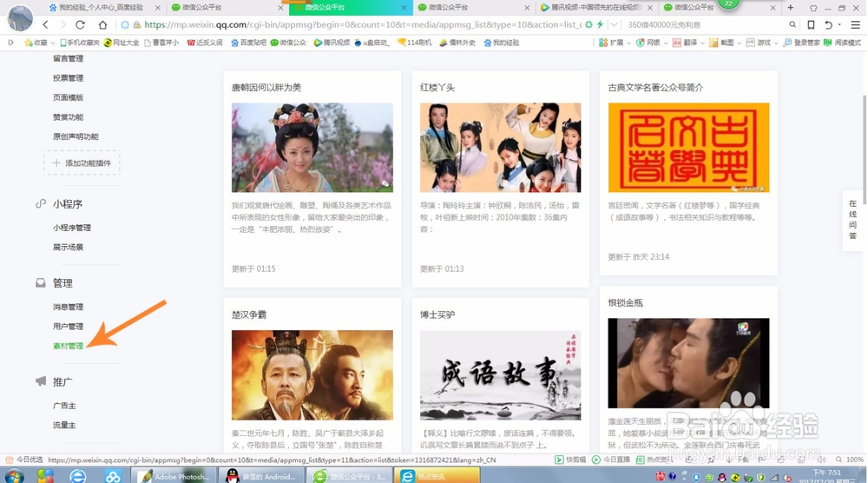868x483 pixels.
Task: Open the 收藏 star bookmark icon
Action: (29, 43)
